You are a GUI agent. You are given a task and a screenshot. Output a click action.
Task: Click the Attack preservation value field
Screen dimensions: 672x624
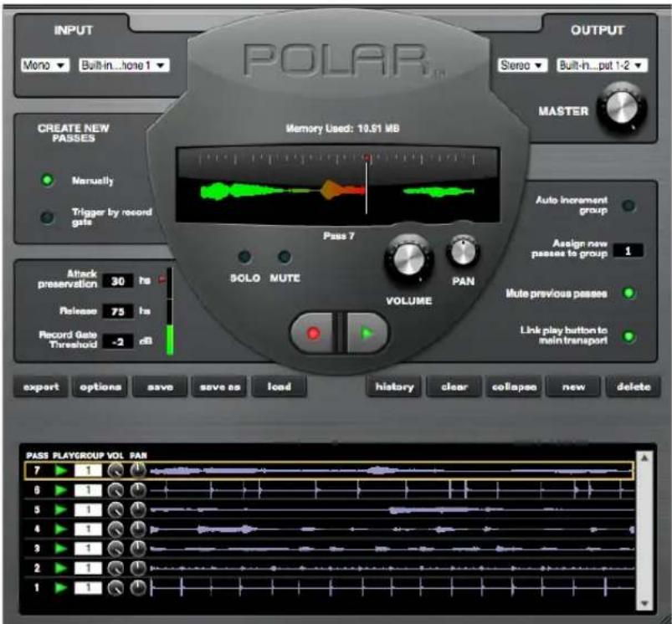pos(118,281)
